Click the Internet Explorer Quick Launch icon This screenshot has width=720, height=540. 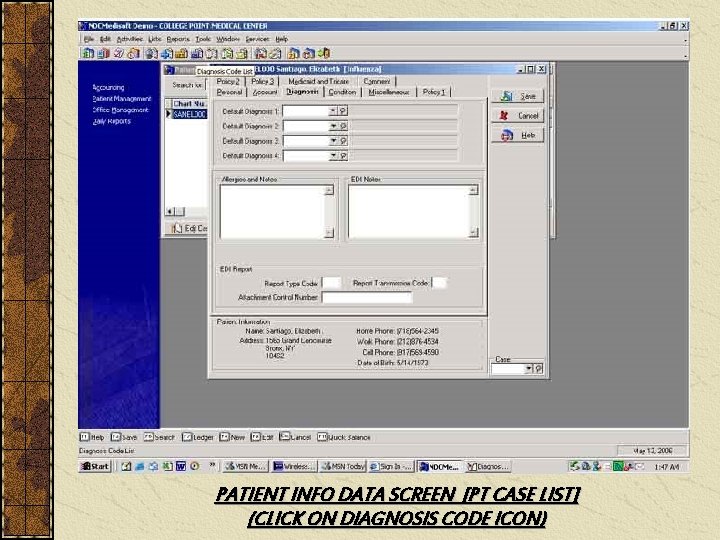(140, 467)
